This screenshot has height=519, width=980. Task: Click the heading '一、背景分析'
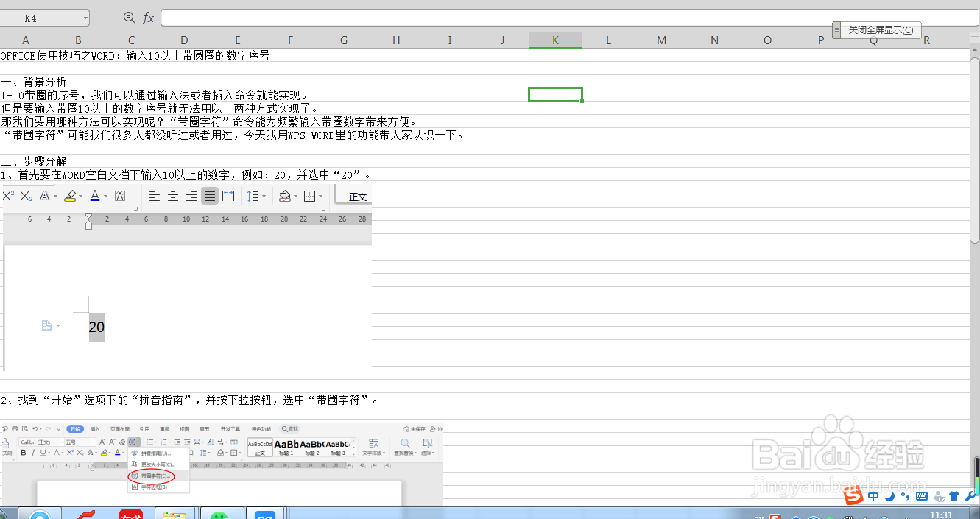[x=34, y=82]
